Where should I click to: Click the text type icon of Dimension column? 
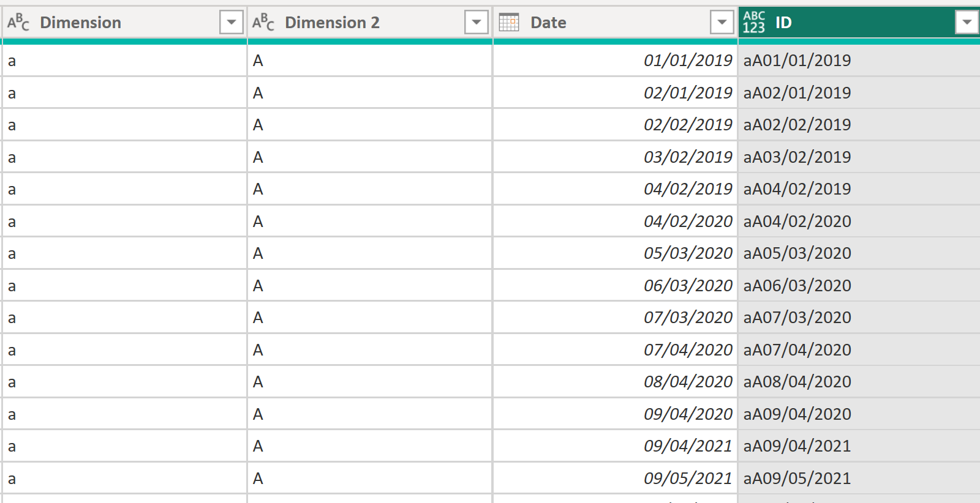click(x=18, y=23)
